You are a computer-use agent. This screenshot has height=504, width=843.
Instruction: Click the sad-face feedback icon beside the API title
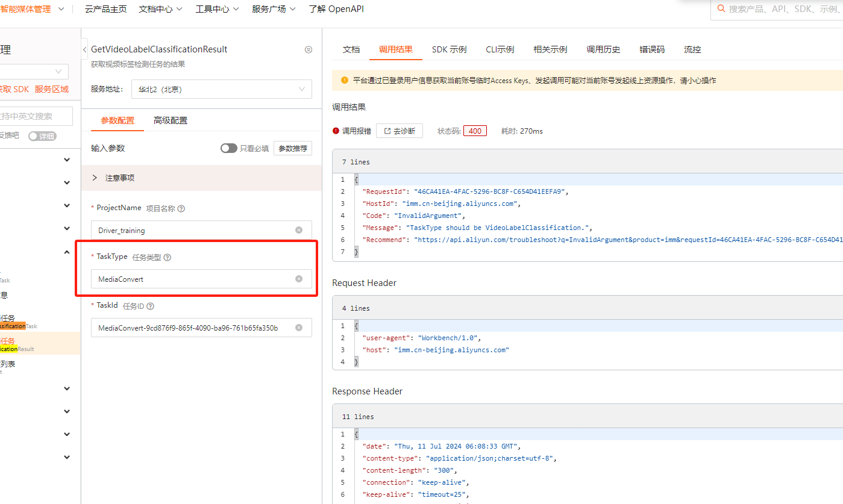tap(309, 50)
